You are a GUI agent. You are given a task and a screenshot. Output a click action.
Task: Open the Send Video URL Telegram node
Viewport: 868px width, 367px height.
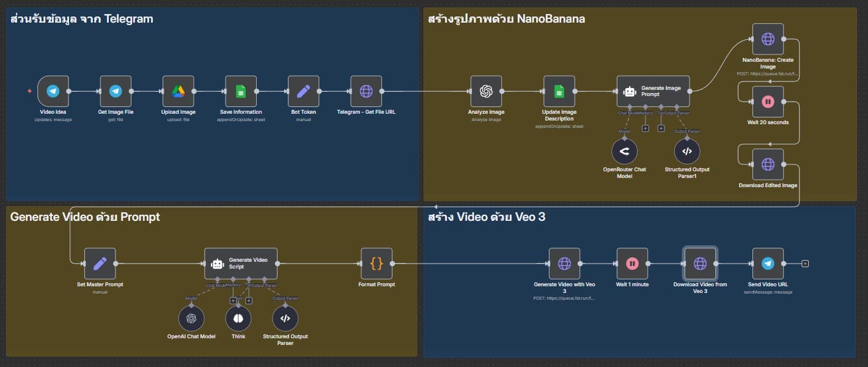(768, 264)
